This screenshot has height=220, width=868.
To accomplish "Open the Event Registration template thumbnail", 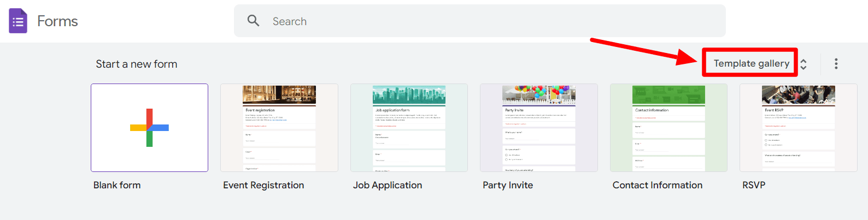I will [279, 128].
